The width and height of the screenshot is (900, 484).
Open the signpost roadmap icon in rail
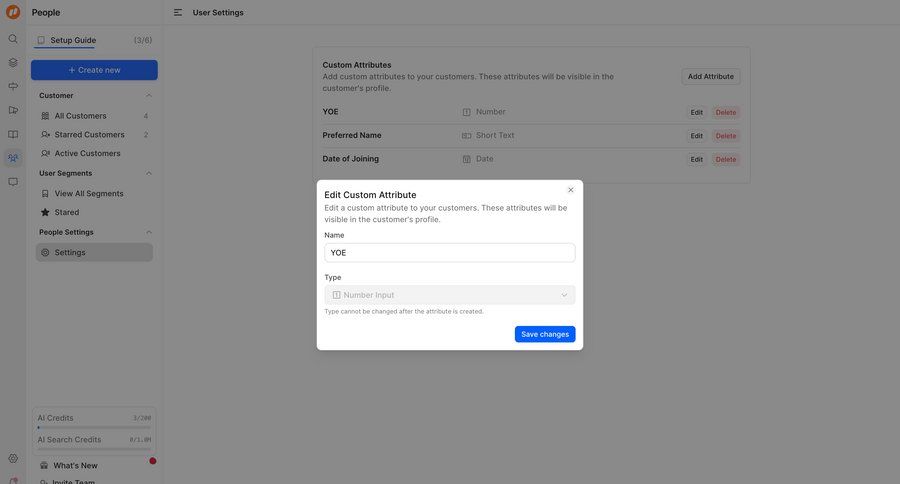13,86
